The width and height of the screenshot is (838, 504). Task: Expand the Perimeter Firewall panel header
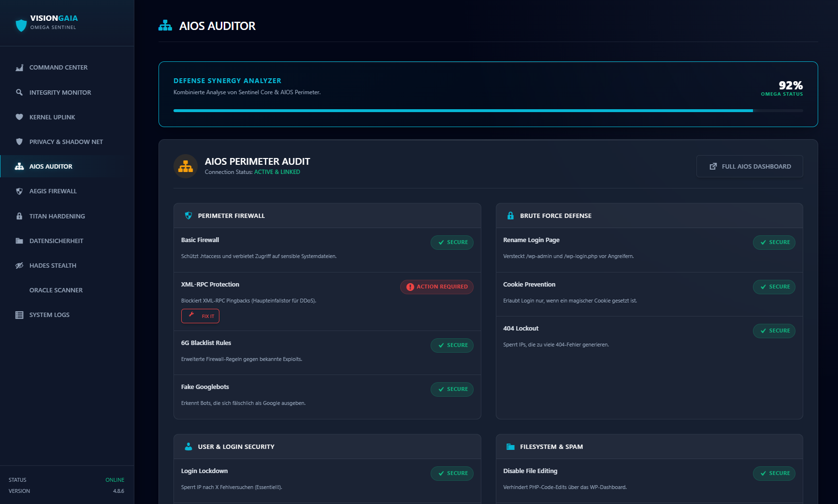pyautogui.click(x=327, y=216)
